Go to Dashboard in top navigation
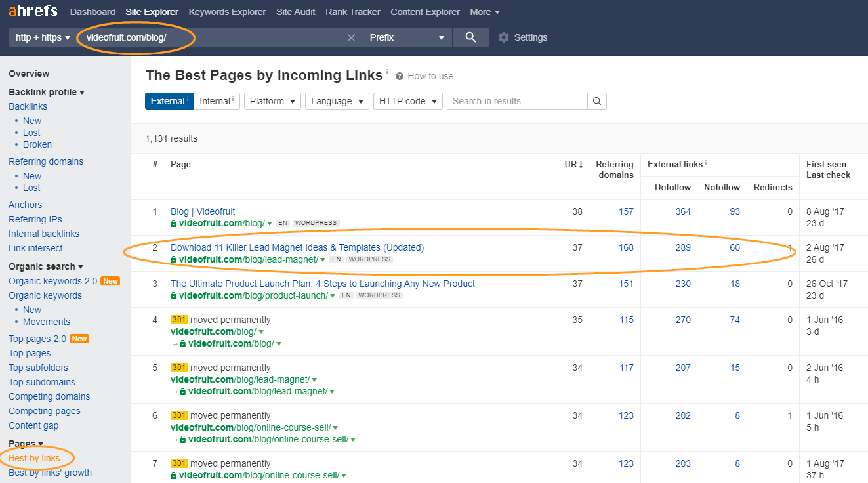Viewport: 868px width, 483px height. click(93, 12)
